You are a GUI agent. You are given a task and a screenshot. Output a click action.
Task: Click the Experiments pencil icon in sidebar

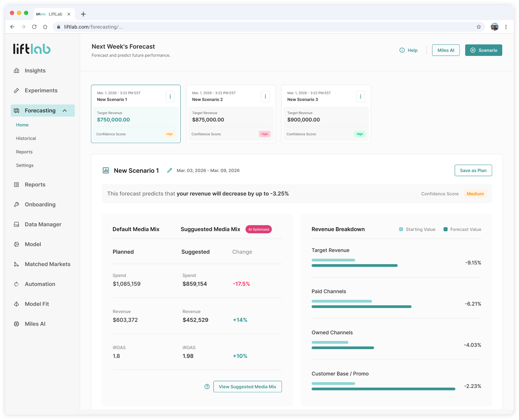[16, 91]
